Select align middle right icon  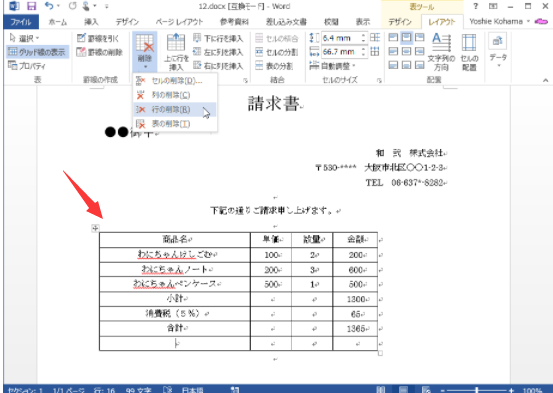[419, 52]
